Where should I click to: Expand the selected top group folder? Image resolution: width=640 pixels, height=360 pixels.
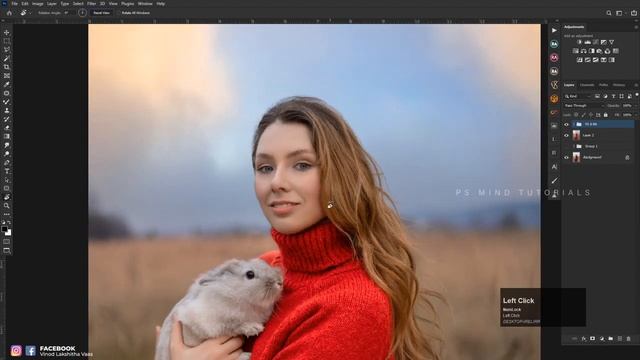573,124
